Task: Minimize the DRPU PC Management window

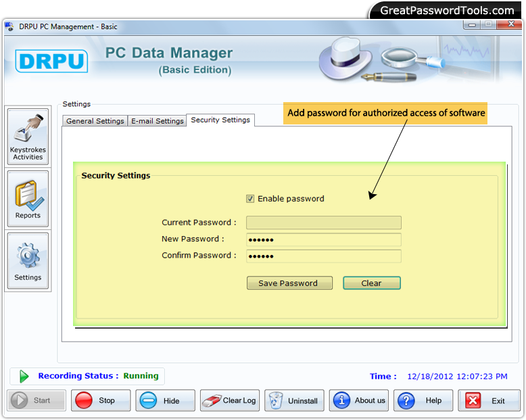Action: click(x=472, y=24)
